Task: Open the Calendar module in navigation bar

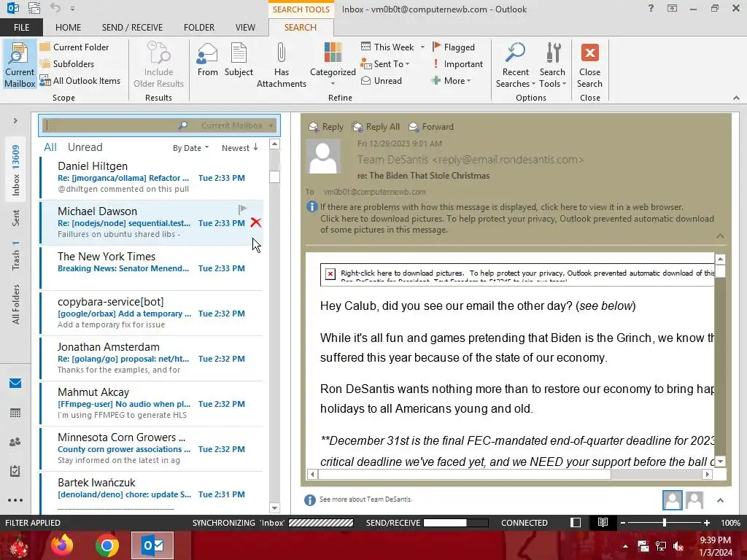Action: click(x=15, y=413)
